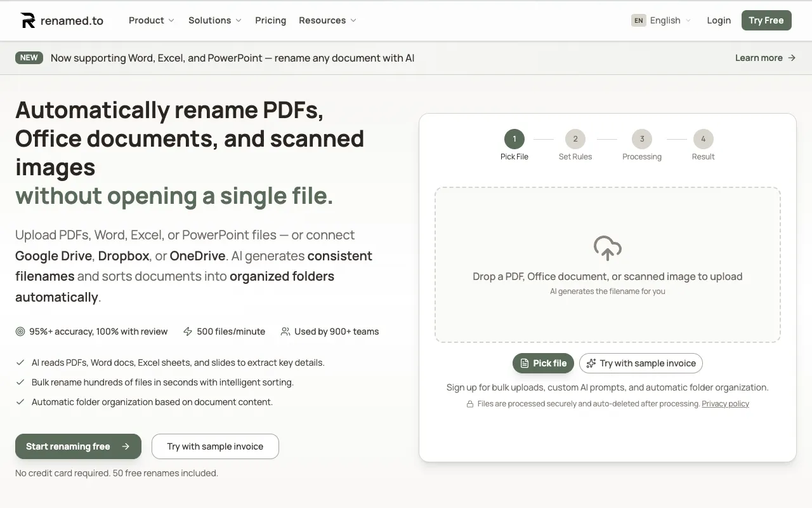Viewport: 812px width, 508px height.
Task: Click the Try Free button
Action: click(x=766, y=20)
